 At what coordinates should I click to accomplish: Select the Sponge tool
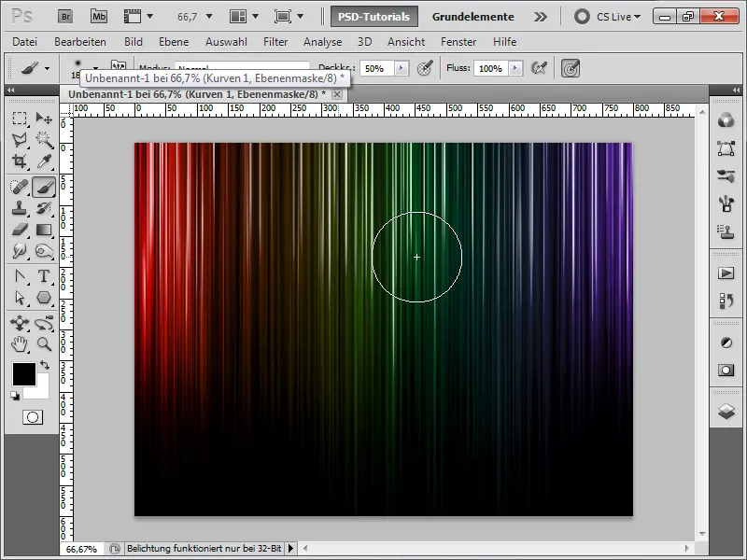pyautogui.click(x=44, y=251)
